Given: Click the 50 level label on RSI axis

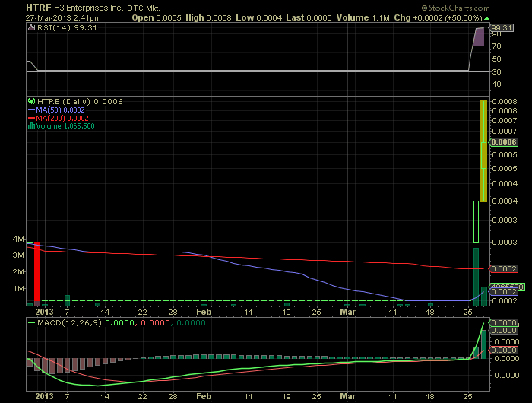Looking at the screenshot, I should click(x=496, y=59).
